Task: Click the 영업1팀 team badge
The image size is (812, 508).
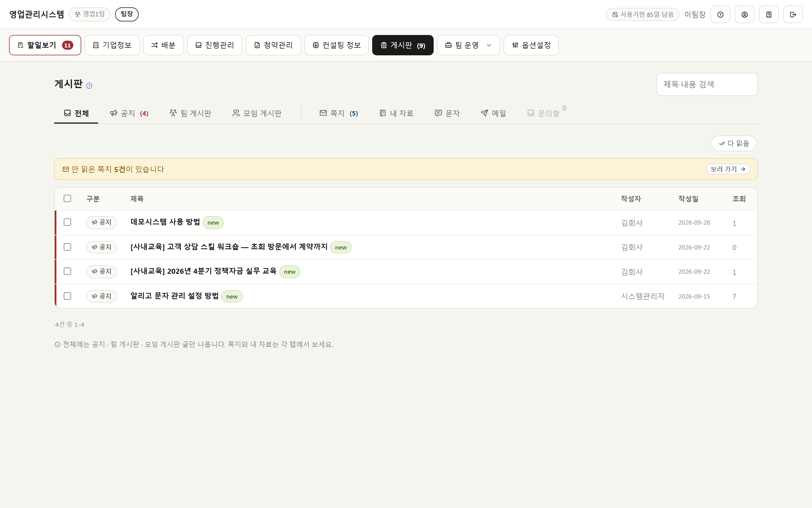Action: (x=90, y=14)
